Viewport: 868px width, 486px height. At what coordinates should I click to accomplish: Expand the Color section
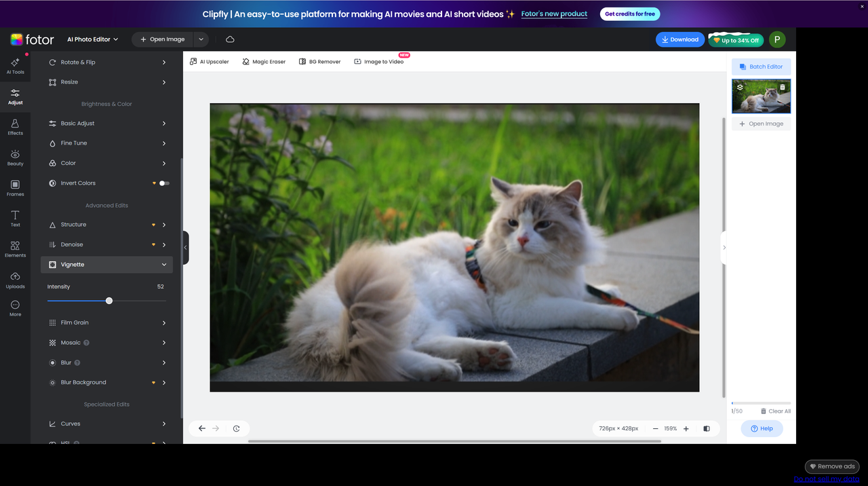click(106, 163)
